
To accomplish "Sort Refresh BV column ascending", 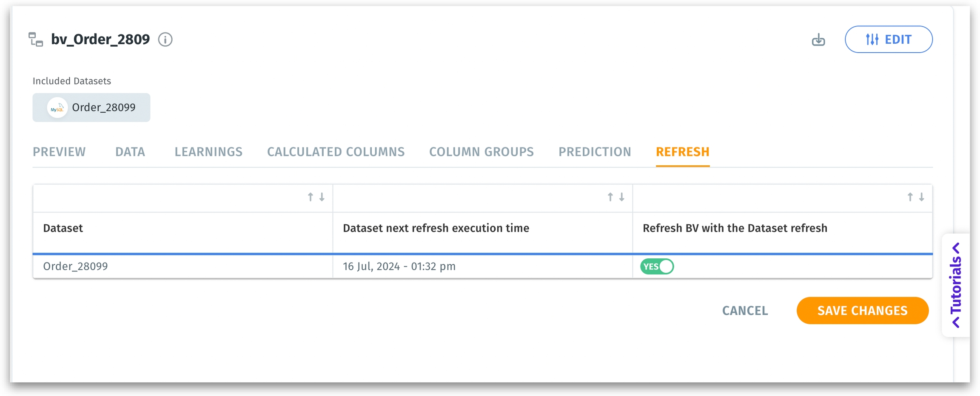I will pos(910,197).
